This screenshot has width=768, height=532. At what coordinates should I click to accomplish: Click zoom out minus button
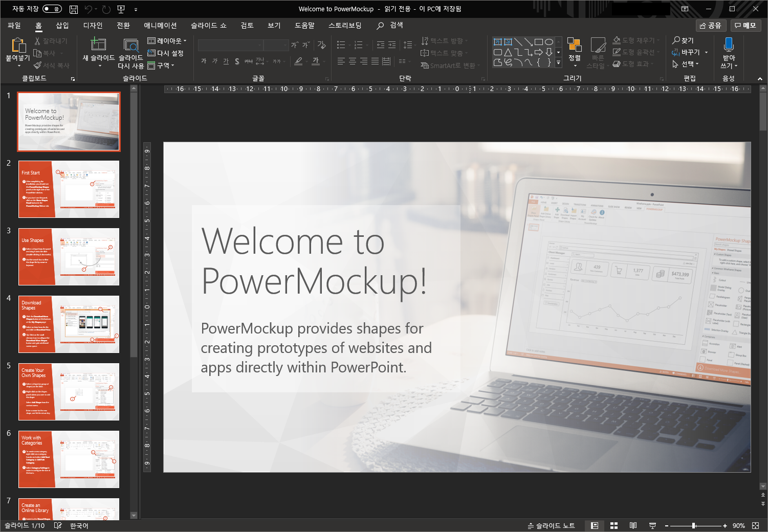[x=667, y=525]
